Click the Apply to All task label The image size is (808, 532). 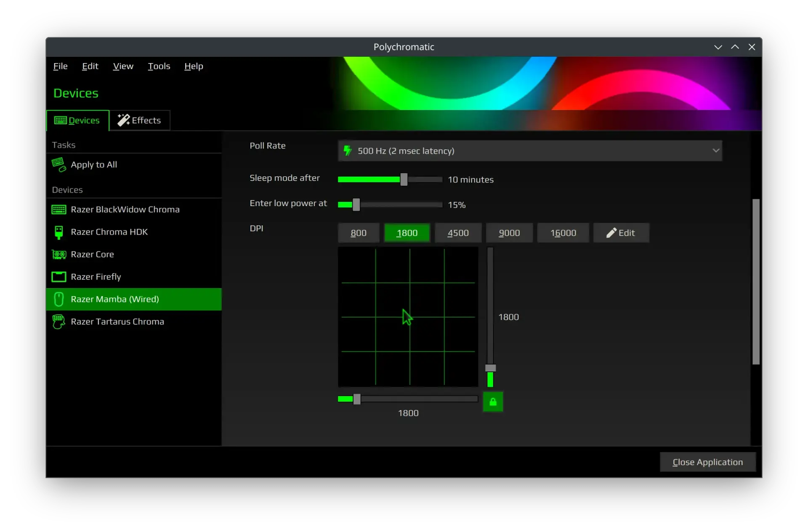click(x=94, y=165)
